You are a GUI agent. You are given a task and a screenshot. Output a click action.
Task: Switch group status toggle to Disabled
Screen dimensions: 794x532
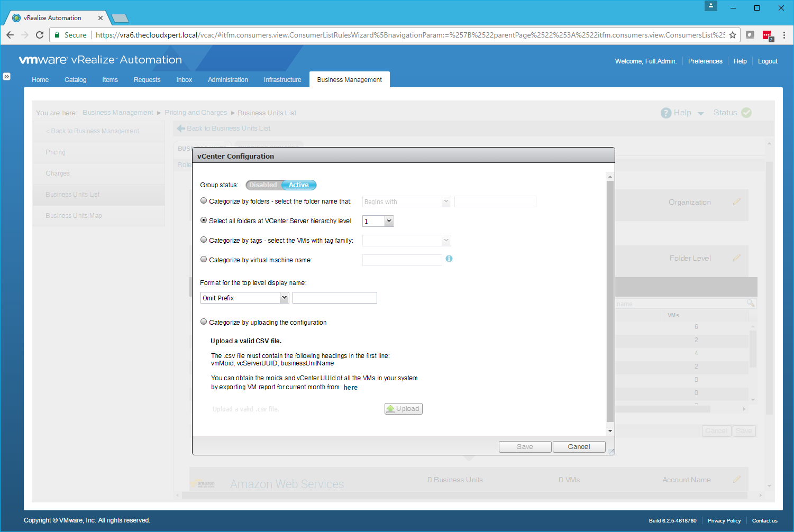pos(263,185)
